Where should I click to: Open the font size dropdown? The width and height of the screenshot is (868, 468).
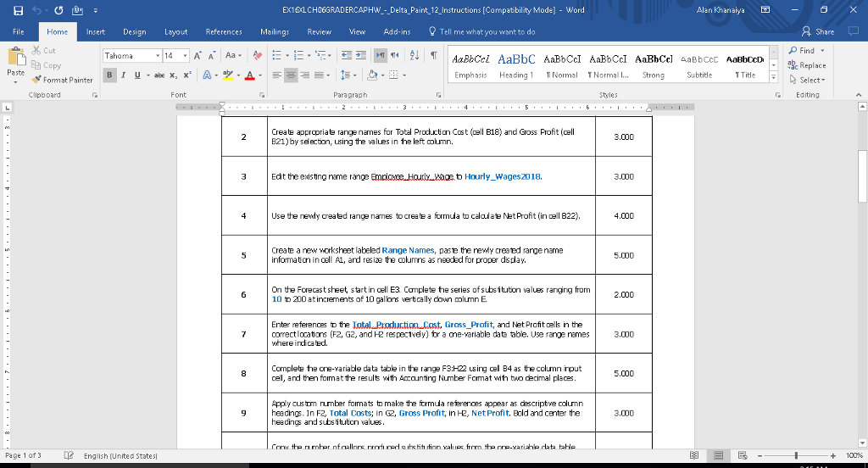pos(186,55)
